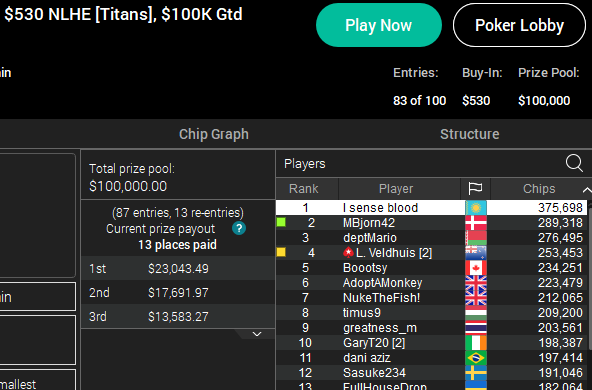The image size is (592, 390).
Task: Click the red spade badge beside L. Veldhuis
Action: [348, 253]
